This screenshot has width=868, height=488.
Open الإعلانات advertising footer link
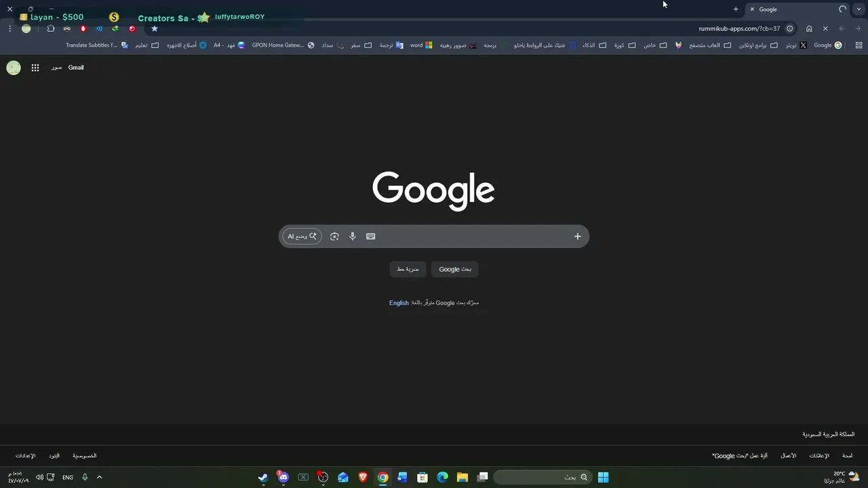coord(819,456)
